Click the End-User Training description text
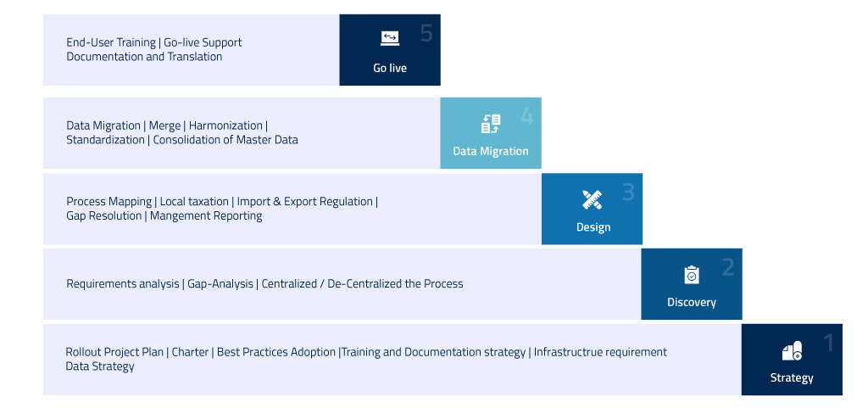 coord(111,42)
